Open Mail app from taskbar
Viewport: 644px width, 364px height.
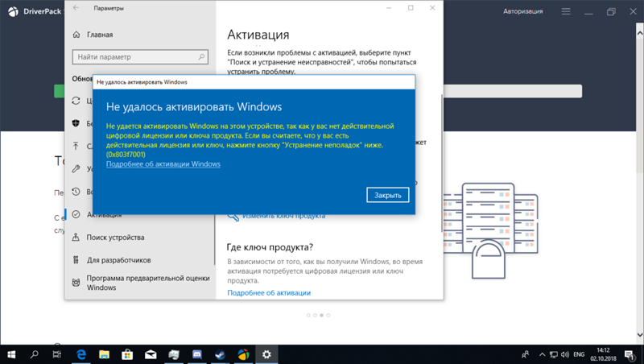tap(151, 354)
